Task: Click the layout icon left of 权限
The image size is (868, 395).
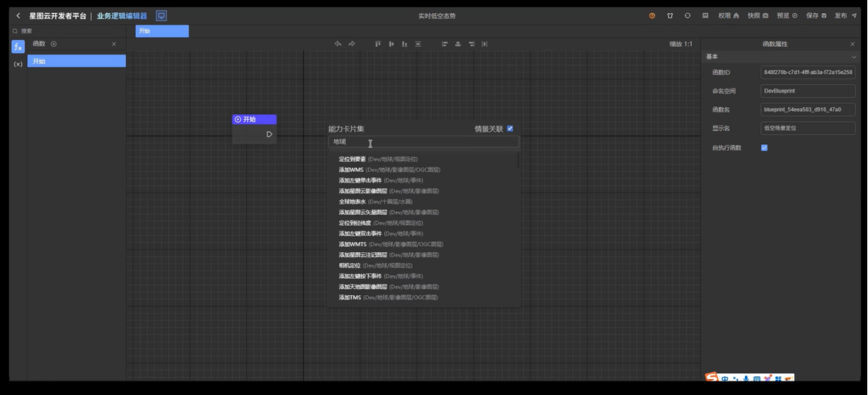Action: 705,16
